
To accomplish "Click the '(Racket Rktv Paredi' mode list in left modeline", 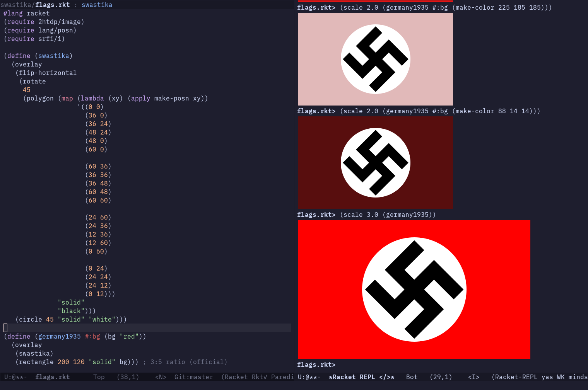I will (x=258, y=377).
